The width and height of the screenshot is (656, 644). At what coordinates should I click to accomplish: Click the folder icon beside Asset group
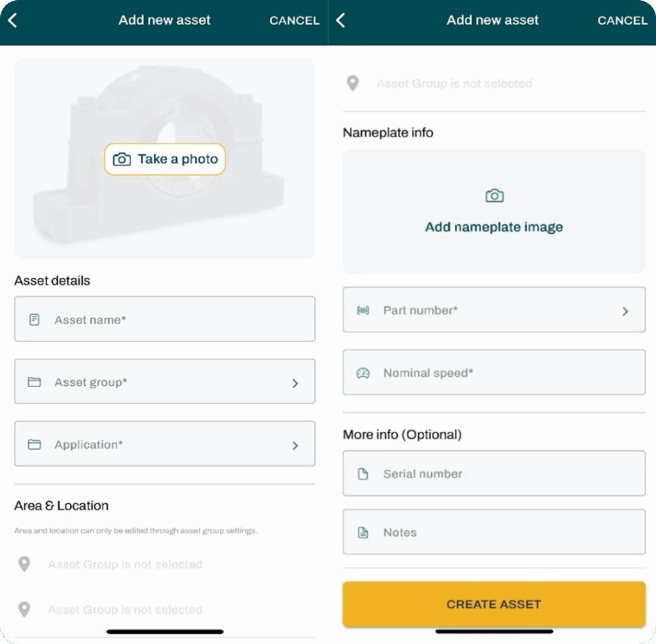click(x=35, y=383)
